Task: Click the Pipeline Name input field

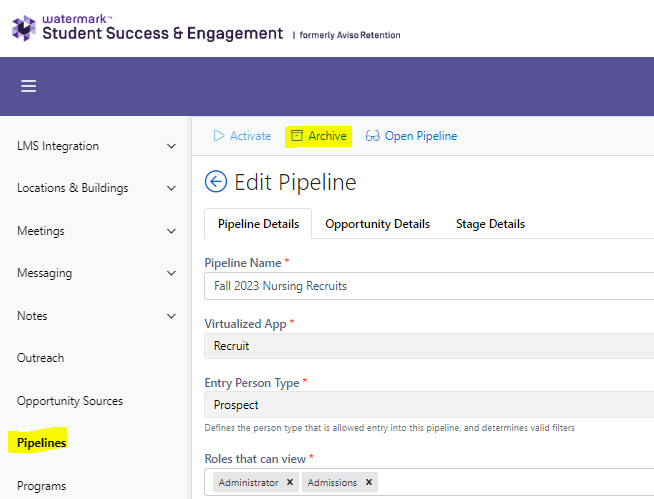Action: pos(429,286)
